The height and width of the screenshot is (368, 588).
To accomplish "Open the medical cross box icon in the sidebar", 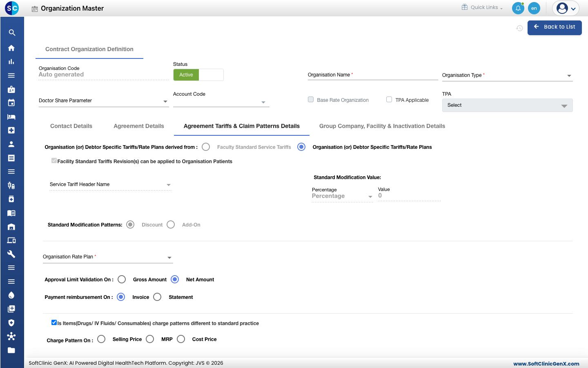I will [x=11, y=130].
